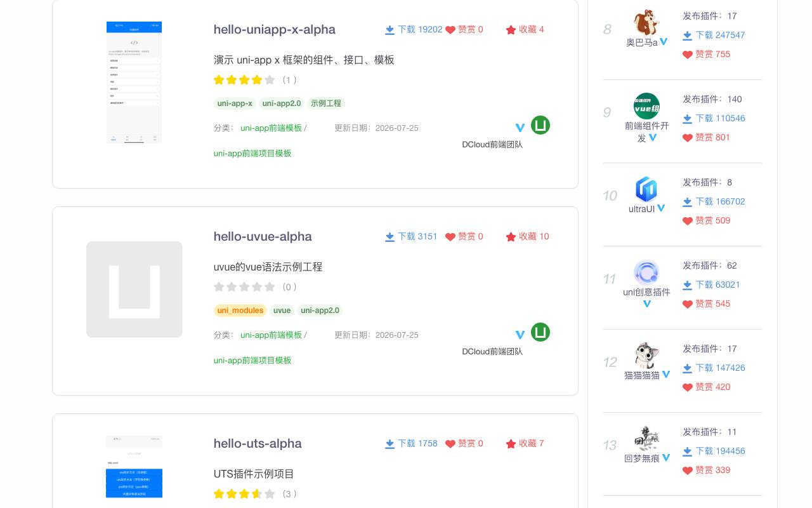This screenshot has height=508, width=812.
Task: Click the 下载 166702 count
Action: [720, 201]
